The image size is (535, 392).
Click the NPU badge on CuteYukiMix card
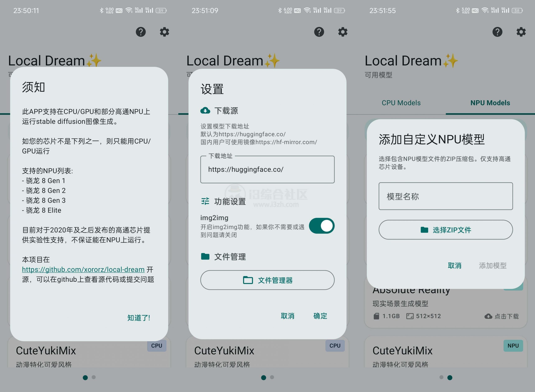pos(513,345)
